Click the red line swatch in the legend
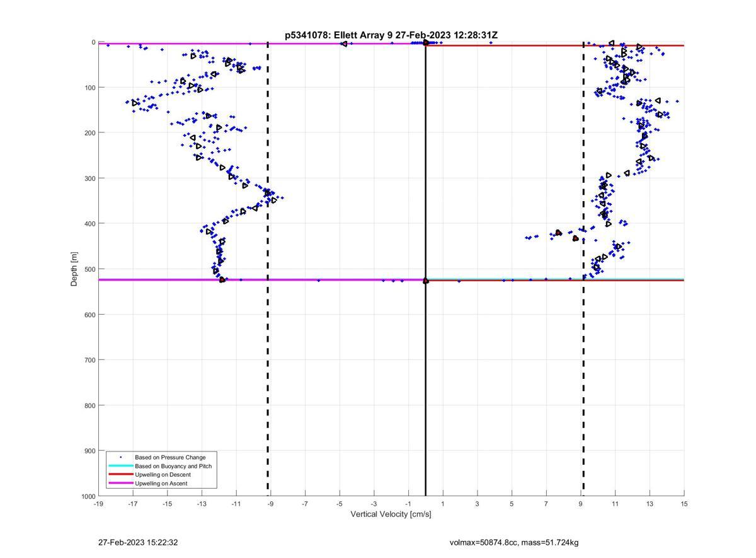Viewport: 756px width, 558px height. click(120, 475)
